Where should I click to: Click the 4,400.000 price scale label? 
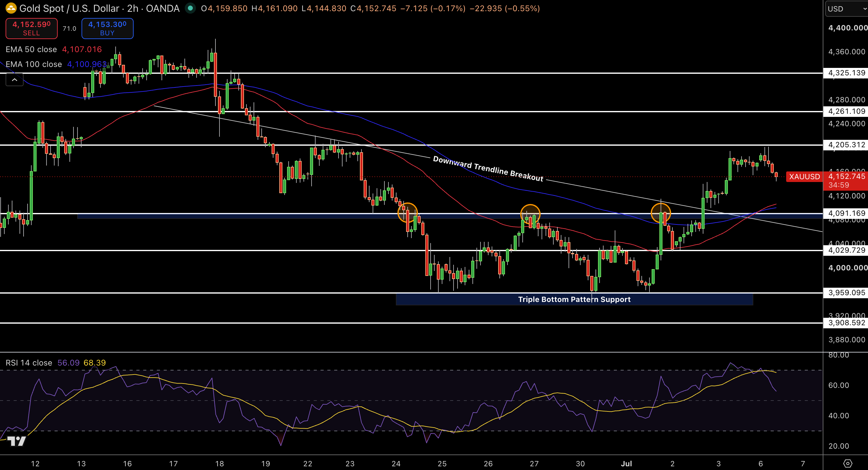[848, 28]
